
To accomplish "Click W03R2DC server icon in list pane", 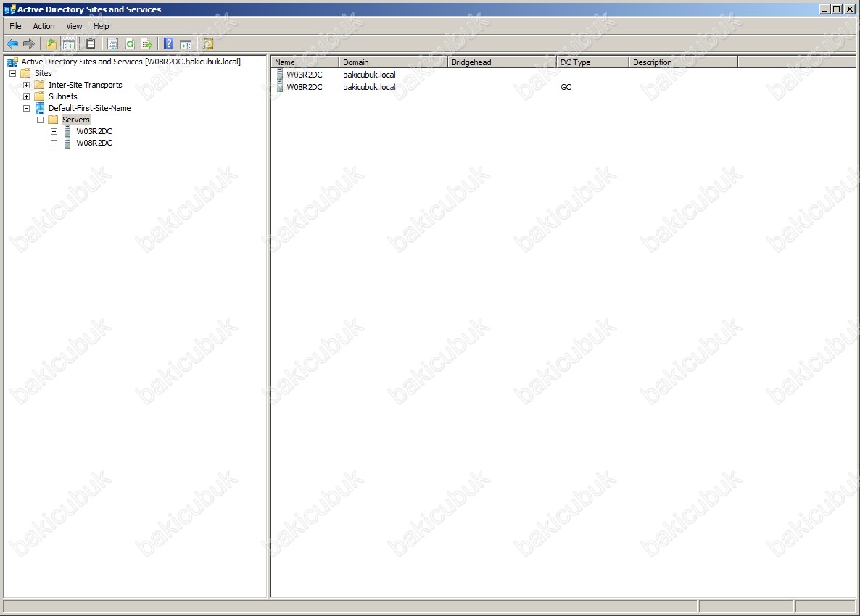I will [x=280, y=75].
